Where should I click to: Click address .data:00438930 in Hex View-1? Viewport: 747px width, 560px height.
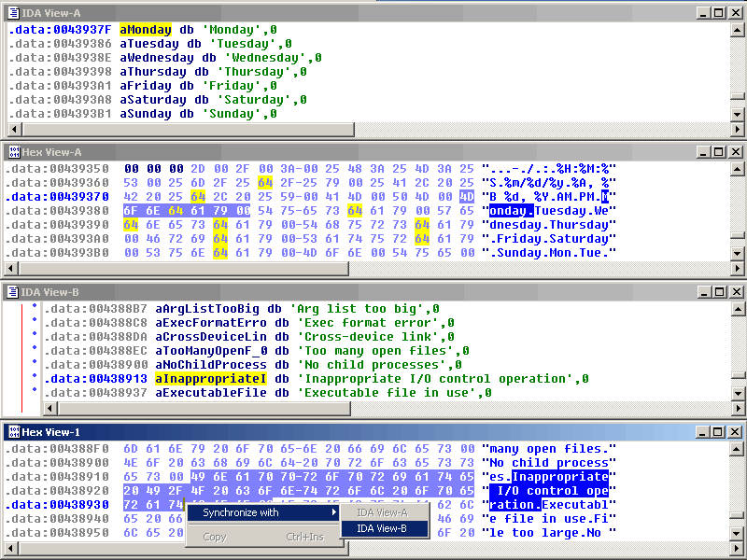coord(59,505)
